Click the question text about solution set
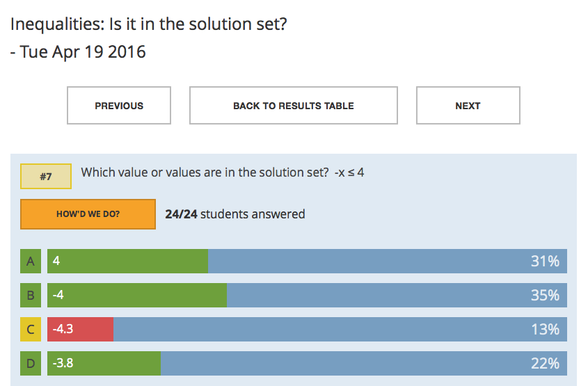This screenshot has width=588, height=386. coord(223,172)
